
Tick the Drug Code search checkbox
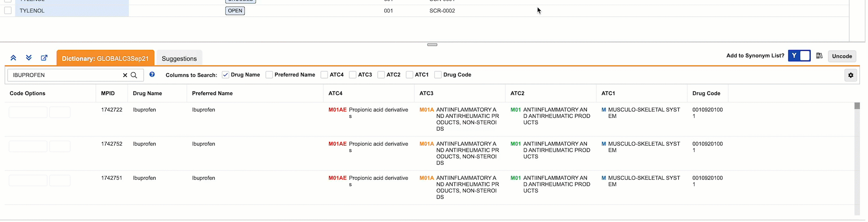click(438, 75)
